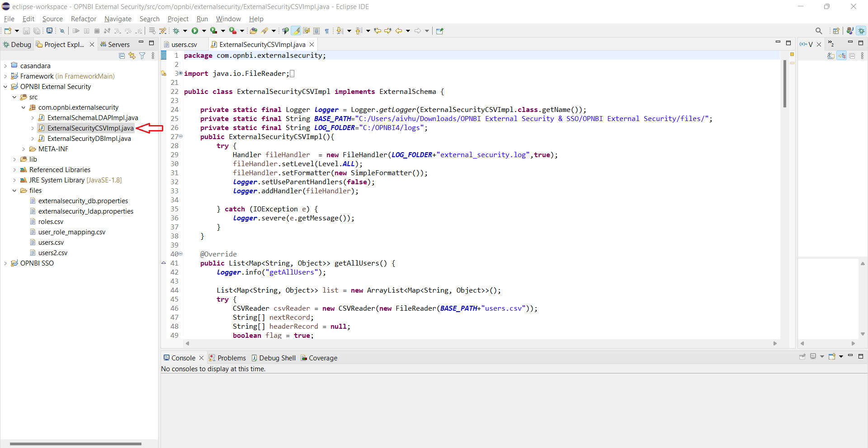Select roles.csv in files folder
The width and height of the screenshot is (868, 448).
click(x=51, y=221)
